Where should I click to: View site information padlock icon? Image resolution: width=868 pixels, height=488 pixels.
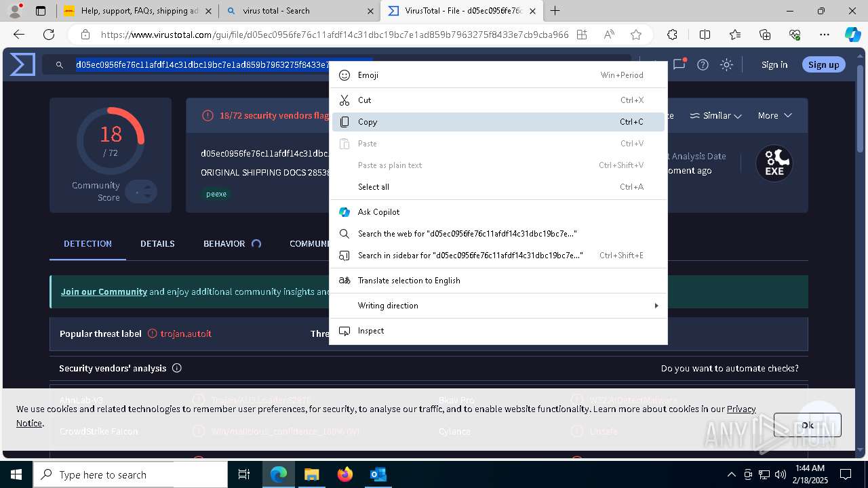(x=85, y=35)
